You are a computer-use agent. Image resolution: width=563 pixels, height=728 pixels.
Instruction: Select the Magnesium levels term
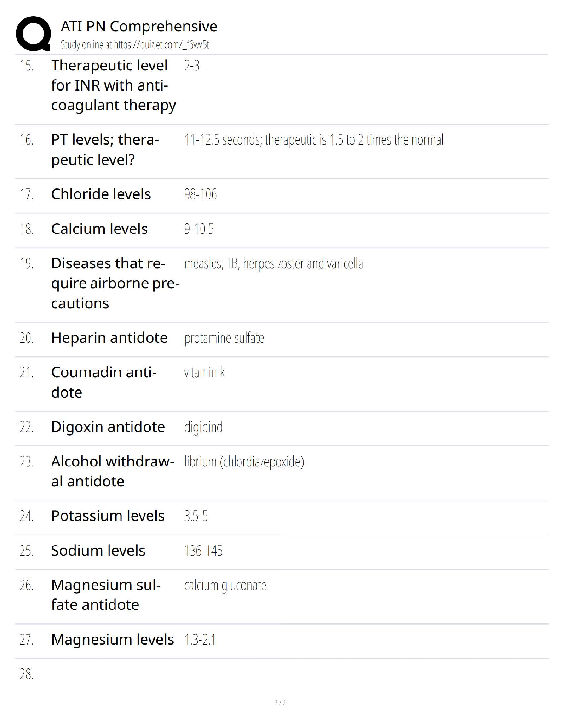[113, 640]
